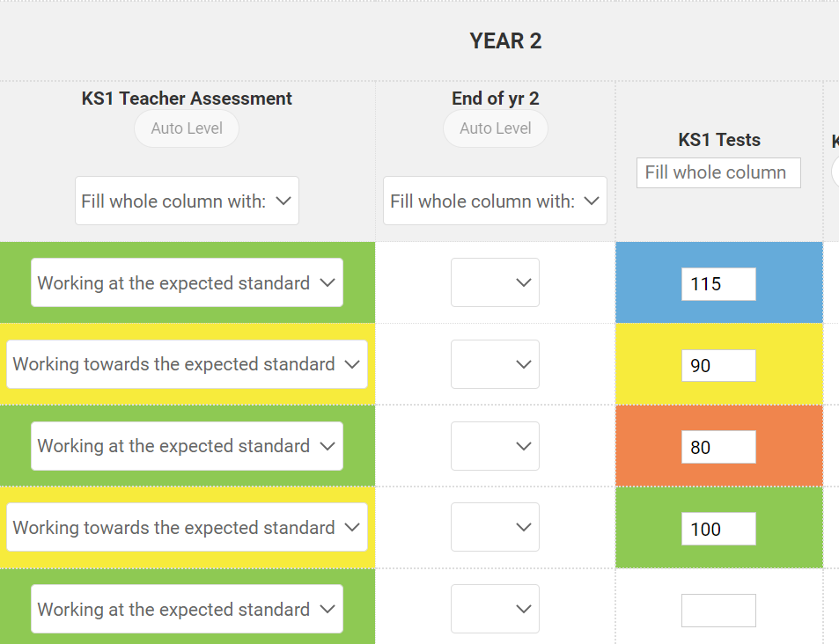Open third row End of yr 2 dropdown
The image size is (839, 644).
pyautogui.click(x=495, y=446)
